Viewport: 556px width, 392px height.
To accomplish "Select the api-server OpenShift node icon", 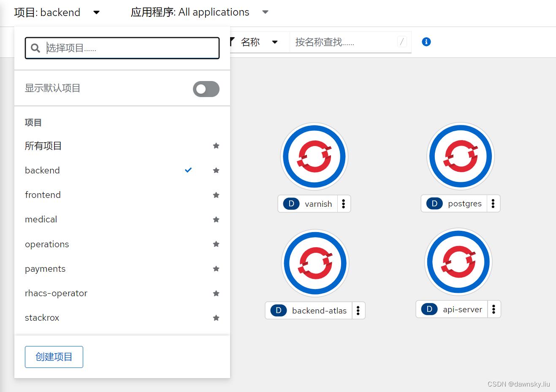I will point(458,262).
